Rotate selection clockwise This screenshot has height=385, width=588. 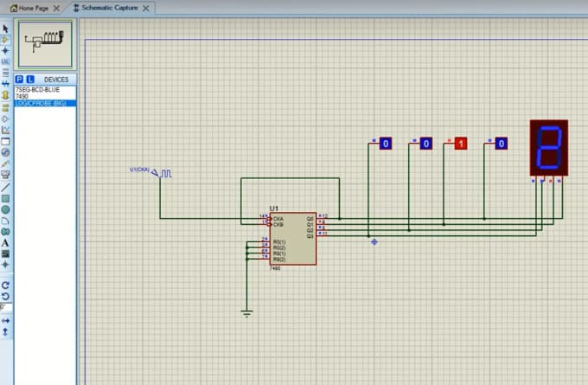click(x=5, y=286)
